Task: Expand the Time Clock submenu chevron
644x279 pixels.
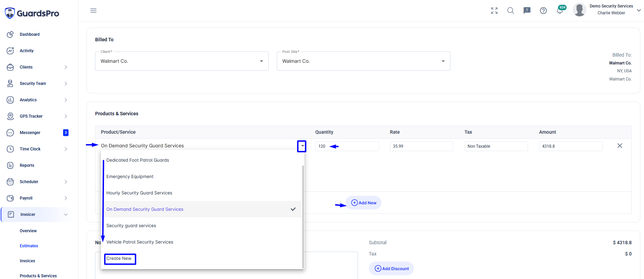Action: coord(66,149)
